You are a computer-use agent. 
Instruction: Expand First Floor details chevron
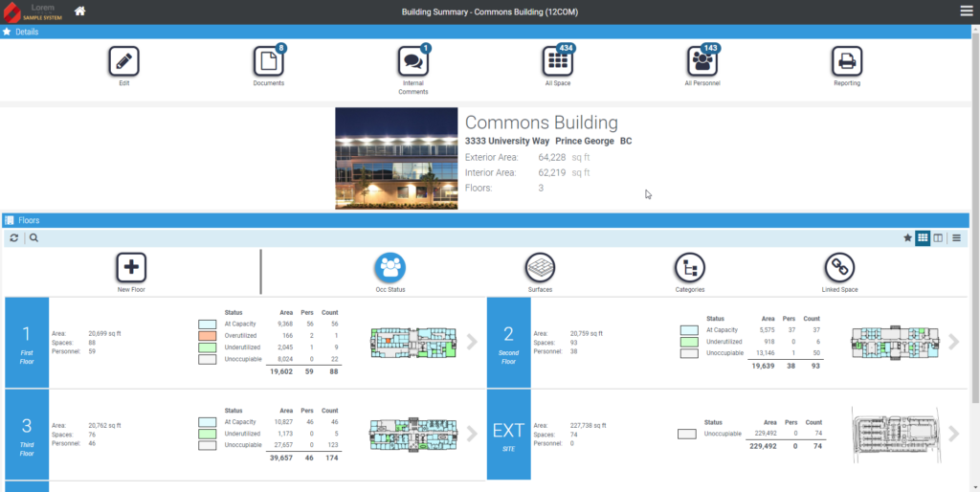(x=472, y=342)
